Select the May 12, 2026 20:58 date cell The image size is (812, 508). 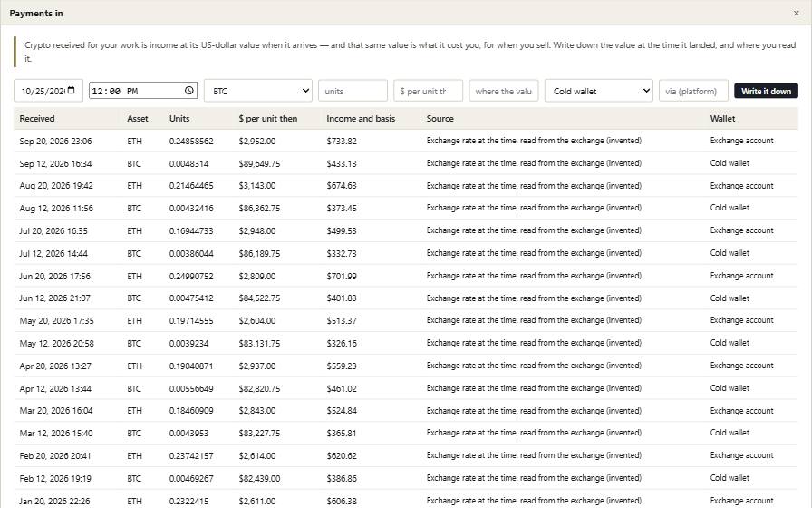56,343
